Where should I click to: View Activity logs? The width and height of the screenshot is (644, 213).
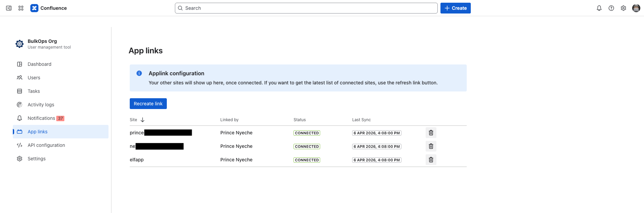click(x=61, y=105)
